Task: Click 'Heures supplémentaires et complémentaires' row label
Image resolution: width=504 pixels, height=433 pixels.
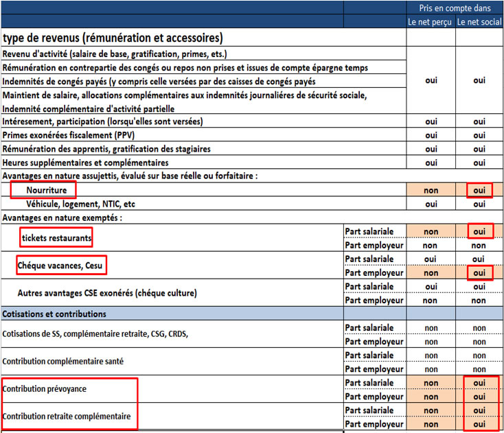Action: (x=95, y=163)
